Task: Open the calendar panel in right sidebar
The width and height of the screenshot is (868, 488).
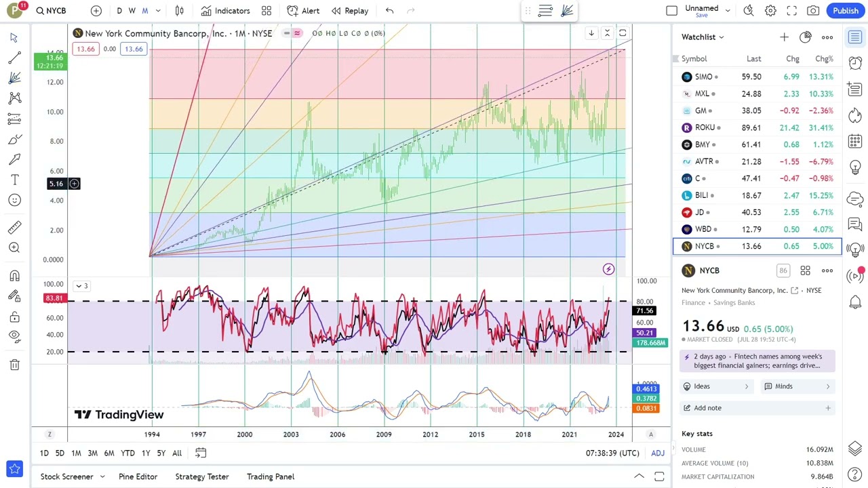Action: click(855, 141)
